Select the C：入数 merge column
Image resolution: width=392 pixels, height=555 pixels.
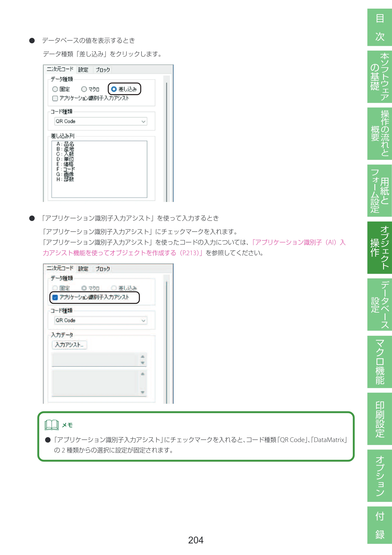pos(65,154)
